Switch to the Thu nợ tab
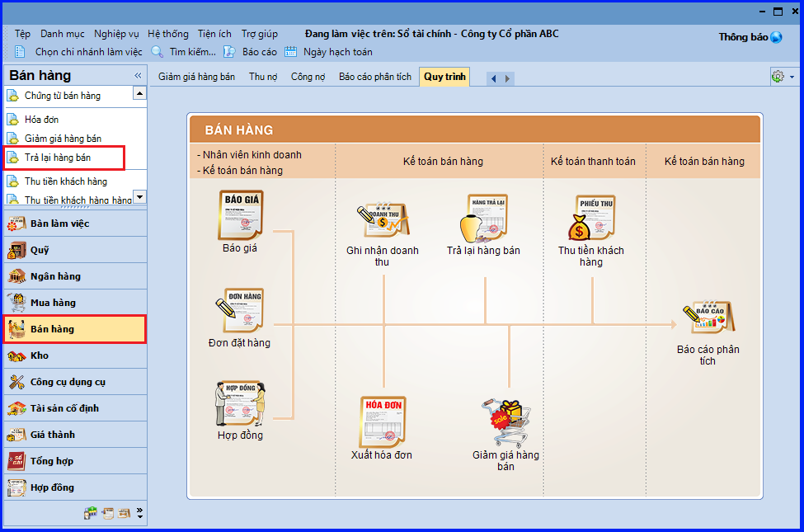804x532 pixels. (x=264, y=77)
